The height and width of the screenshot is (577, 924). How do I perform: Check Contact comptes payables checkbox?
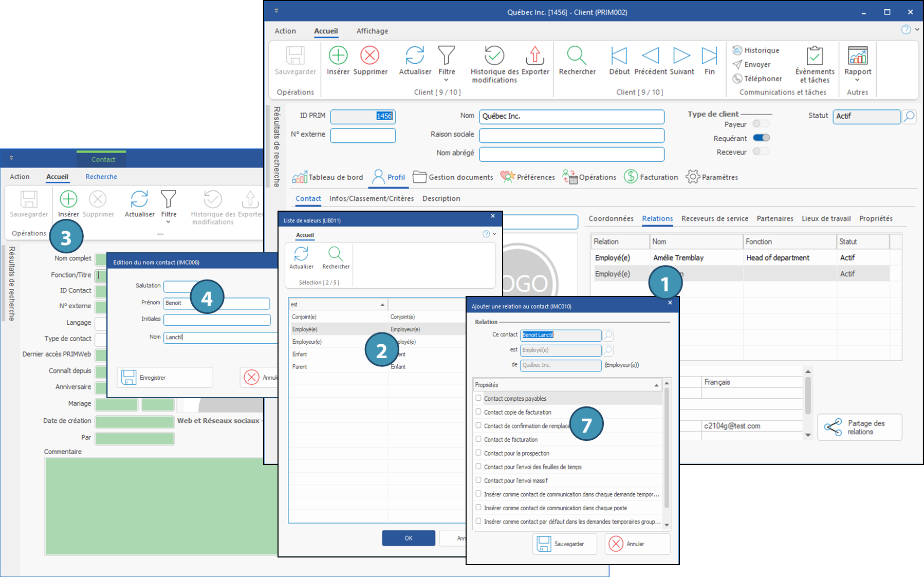tap(478, 398)
